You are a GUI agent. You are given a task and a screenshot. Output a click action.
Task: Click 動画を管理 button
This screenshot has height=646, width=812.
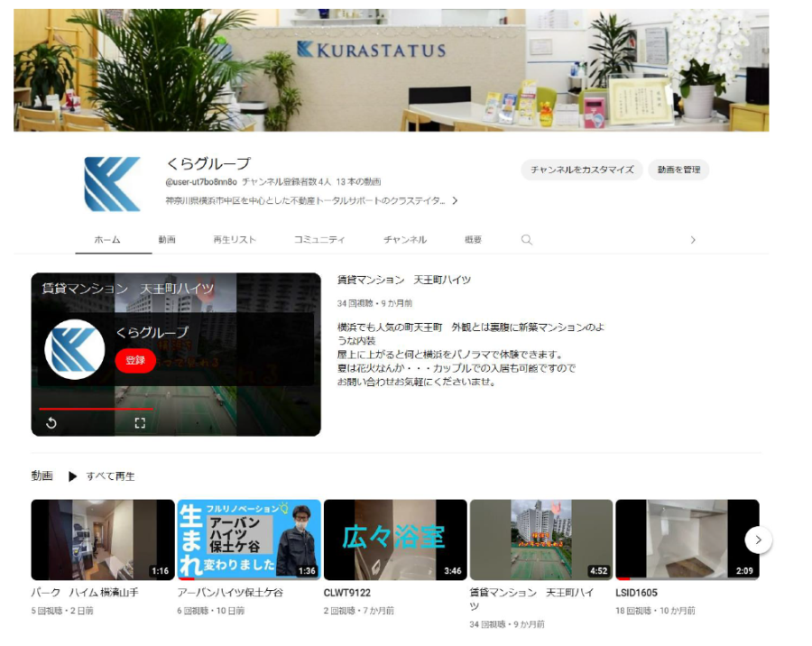click(x=678, y=170)
